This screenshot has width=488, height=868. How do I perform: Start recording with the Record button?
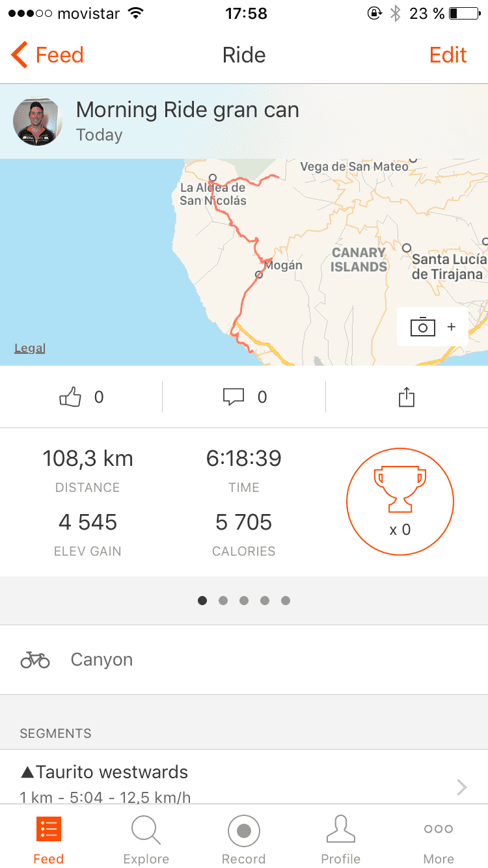pyautogui.click(x=244, y=841)
